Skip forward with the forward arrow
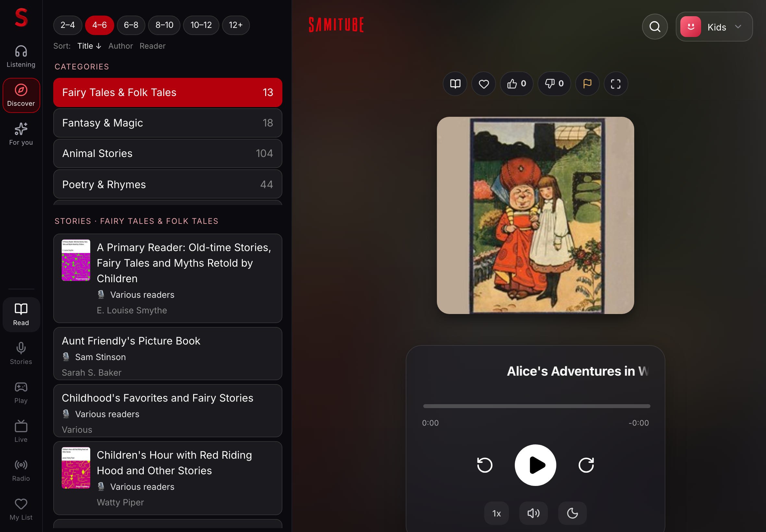The image size is (766, 532). pos(586,465)
